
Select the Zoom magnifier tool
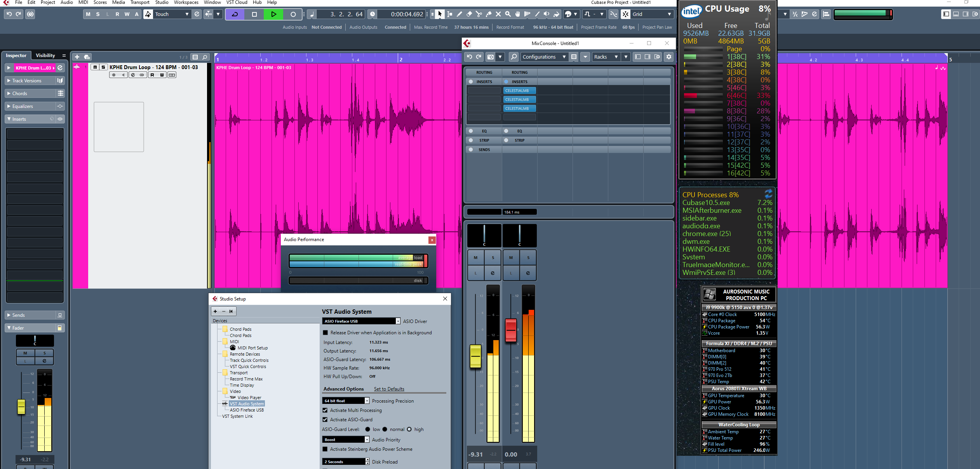point(508,14)
